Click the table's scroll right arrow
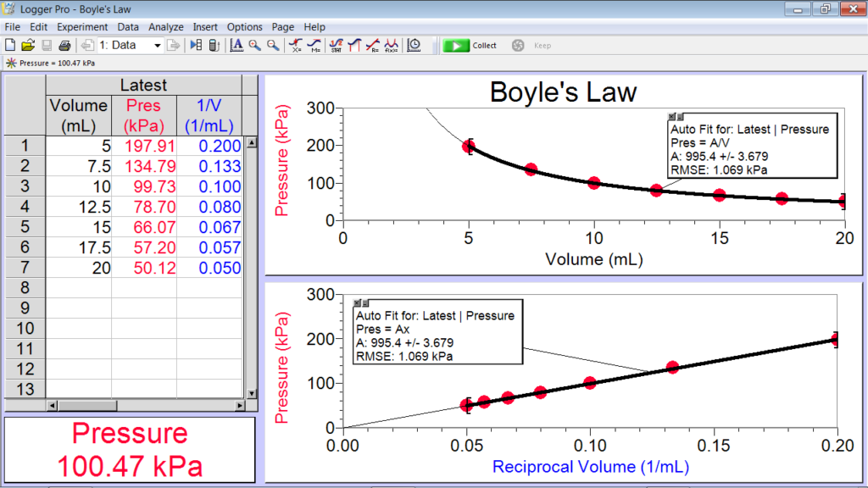The image size is (868, 488). click(239, 406)
